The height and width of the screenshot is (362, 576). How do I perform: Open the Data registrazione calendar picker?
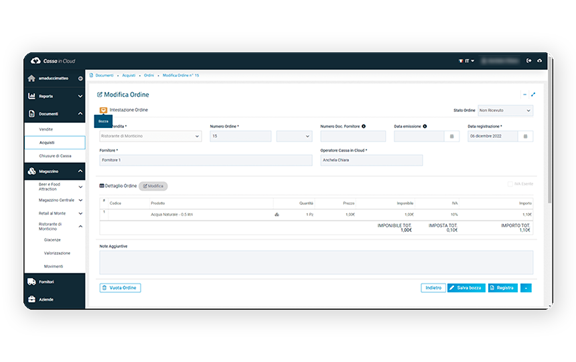tap(525, 136)
